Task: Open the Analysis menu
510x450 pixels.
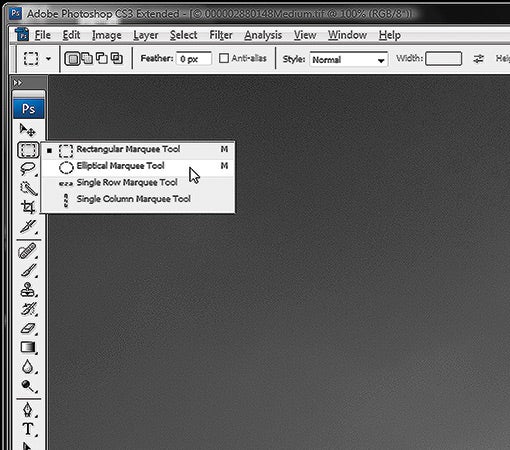Action: tap(263, 35)
